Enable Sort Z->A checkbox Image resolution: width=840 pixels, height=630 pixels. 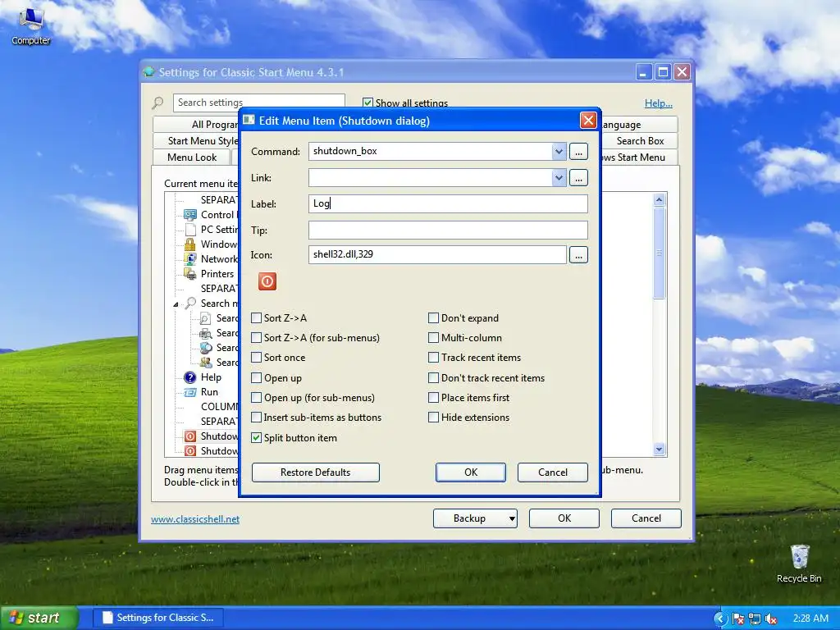click(257, 318)
